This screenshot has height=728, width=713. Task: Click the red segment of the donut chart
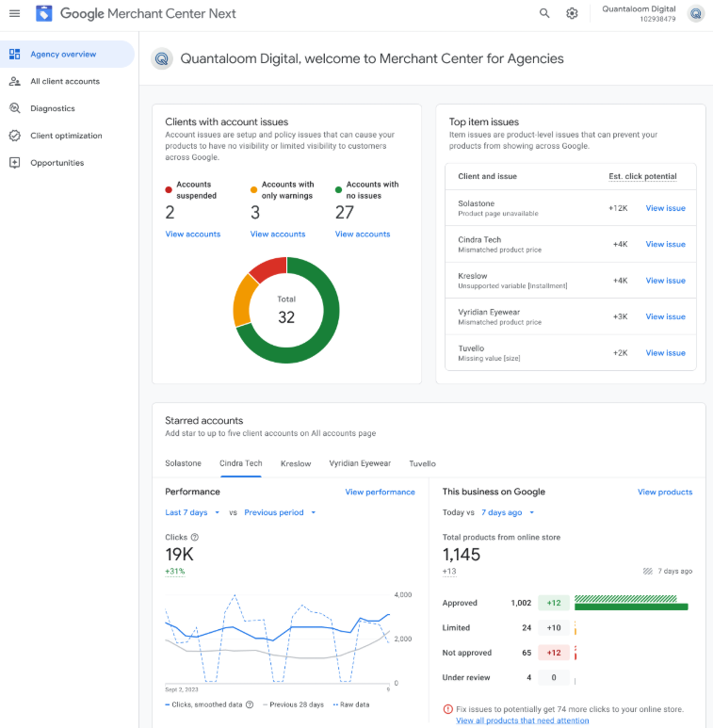click(269, 267)
